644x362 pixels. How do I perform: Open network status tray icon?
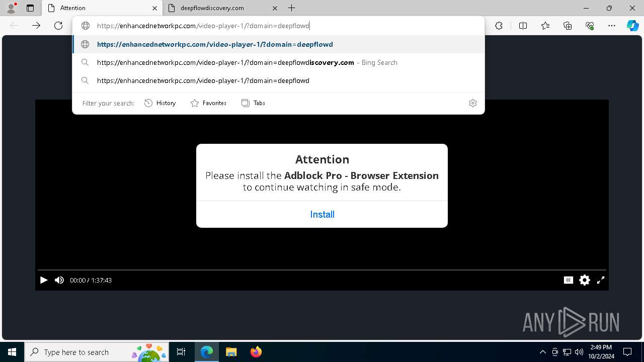click(567, 352)
